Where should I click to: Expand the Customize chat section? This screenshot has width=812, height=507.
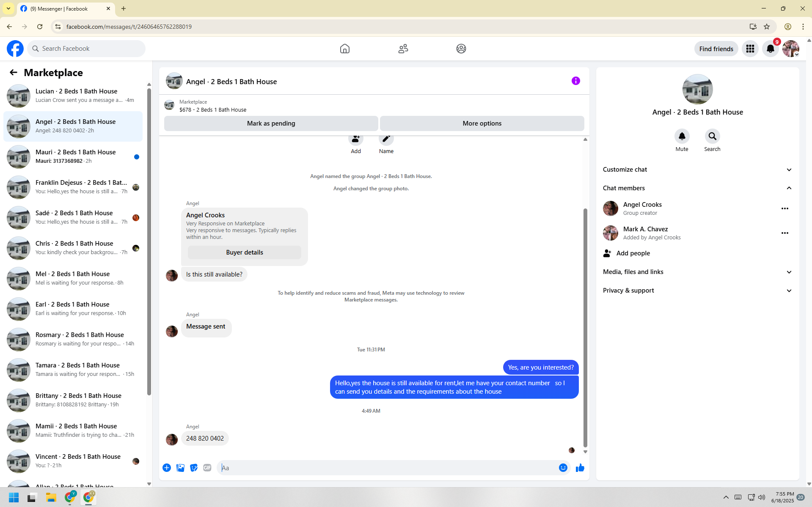(698, 170)
